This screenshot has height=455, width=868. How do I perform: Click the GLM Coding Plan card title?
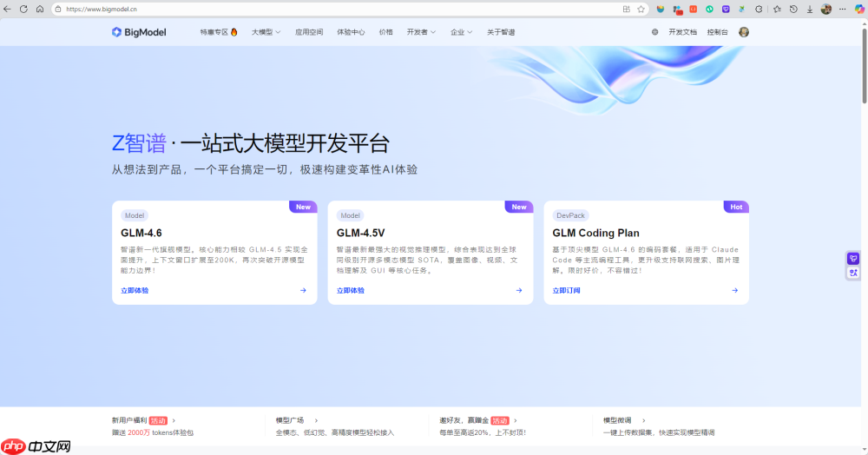pyautogui.click(x=595, y=233)
